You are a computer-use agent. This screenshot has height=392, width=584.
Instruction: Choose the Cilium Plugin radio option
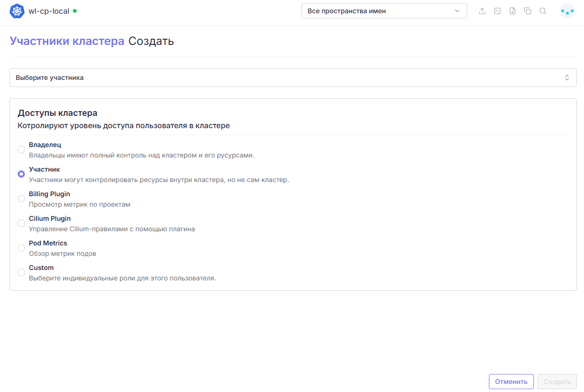[x=21, y=223]
